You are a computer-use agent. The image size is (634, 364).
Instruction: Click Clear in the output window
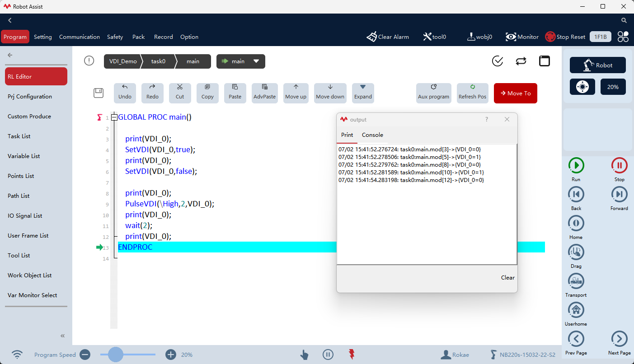tap(508, 278)
